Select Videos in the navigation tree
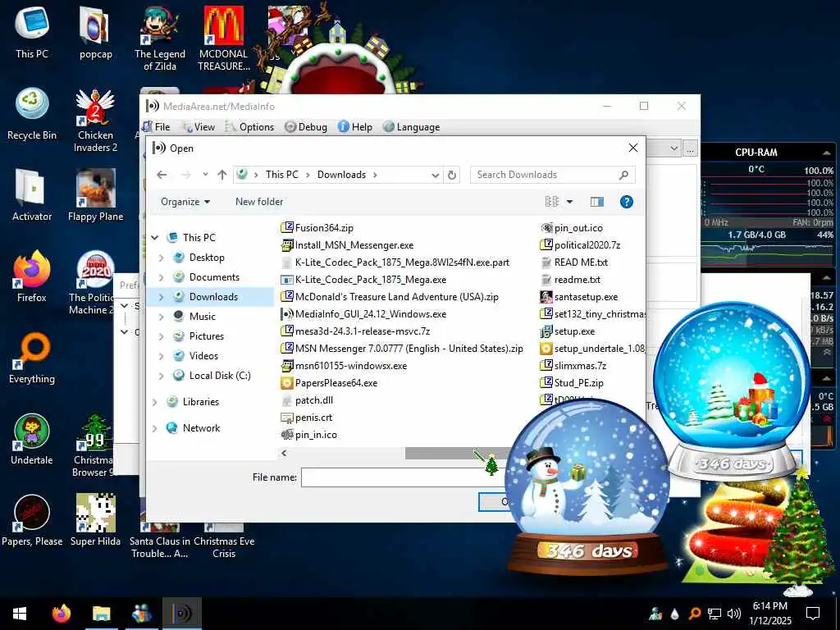840x630 pixels. [x=203, y=356]
